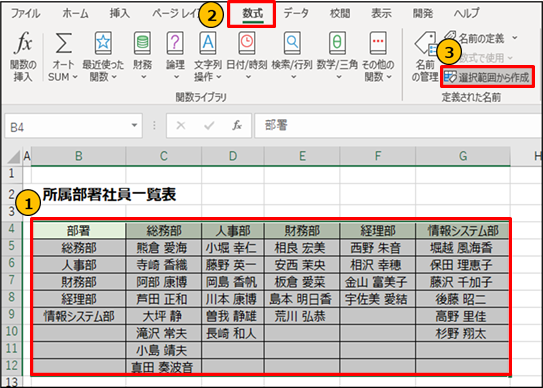Viewport: 543px width, 388px height.
Task: Open the 検索/行列 functions book icon
Action: pyautogui.click(x=292, y=43)
